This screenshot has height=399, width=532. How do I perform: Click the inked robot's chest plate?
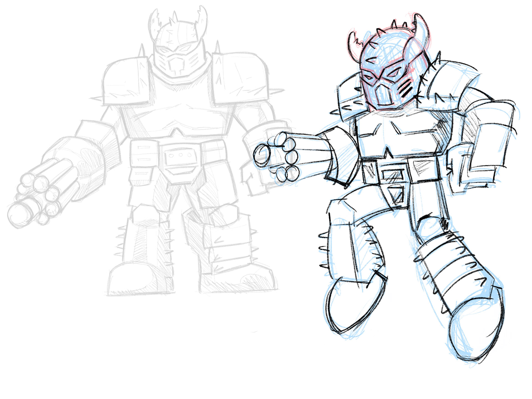coord(399,136)
